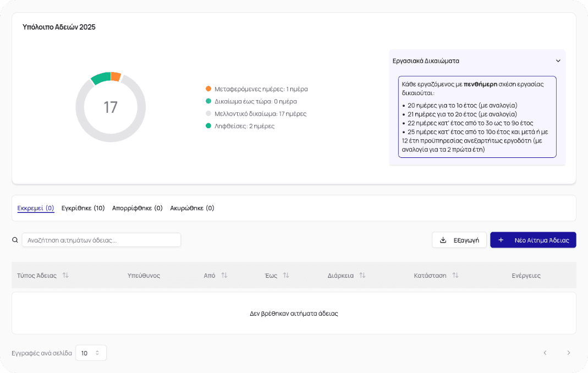Sort by Διάρκεια column icon

pyautogui.click(x=362, y=275)
